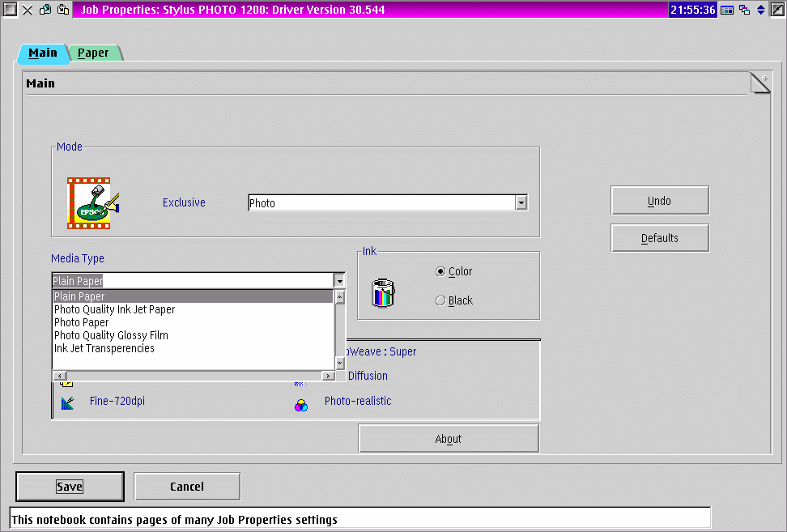Open the Exclusive mode dropdown arrow
The width and height of the screenshot is (787, 532).
pos(521,202)
